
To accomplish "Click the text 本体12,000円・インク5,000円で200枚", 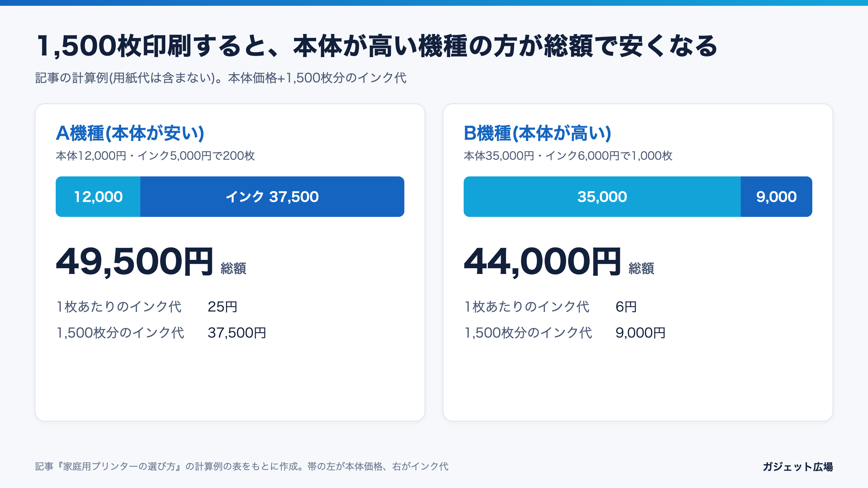I will (x=156, y=156).
